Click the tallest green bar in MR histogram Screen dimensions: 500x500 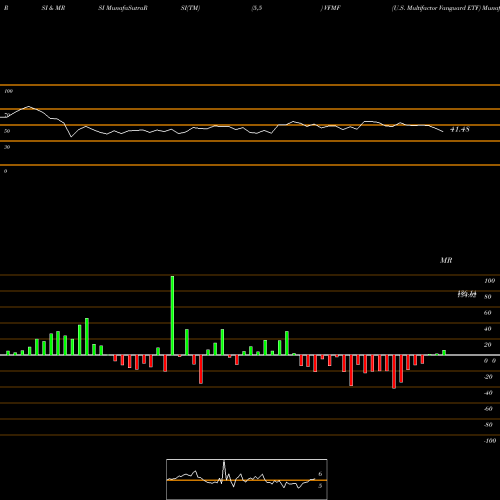pyautogui.click(x=172, y=315)
